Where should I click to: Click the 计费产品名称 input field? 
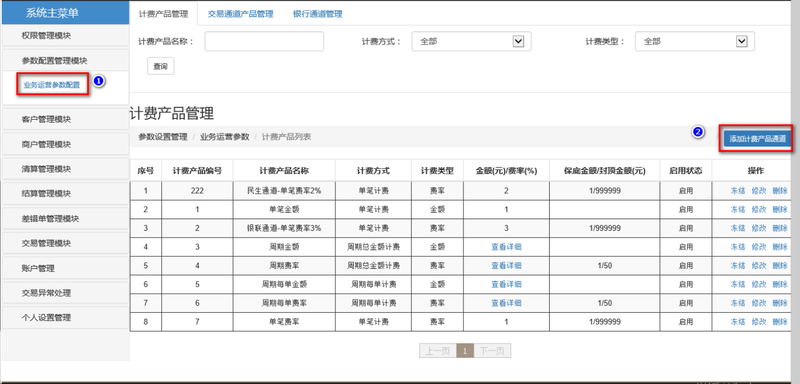pyautogui.click(x=264, y=41)
